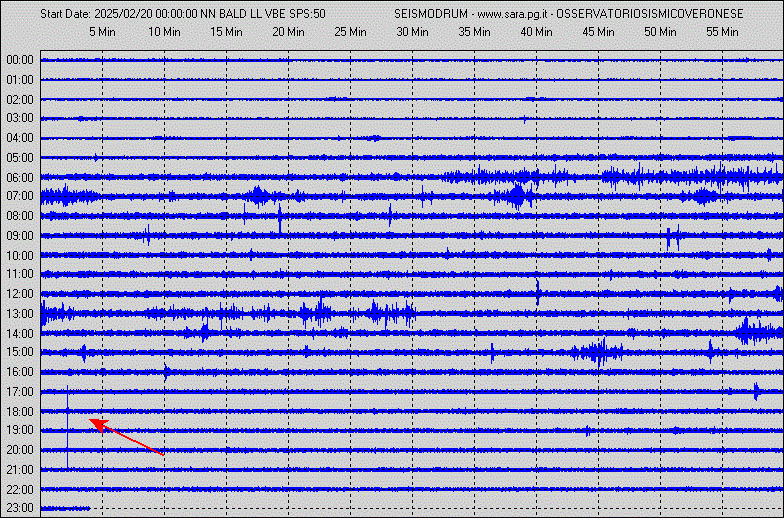Click the 22:00 hour label
This screenshot has height=518, width=784.
coord(20,490)
